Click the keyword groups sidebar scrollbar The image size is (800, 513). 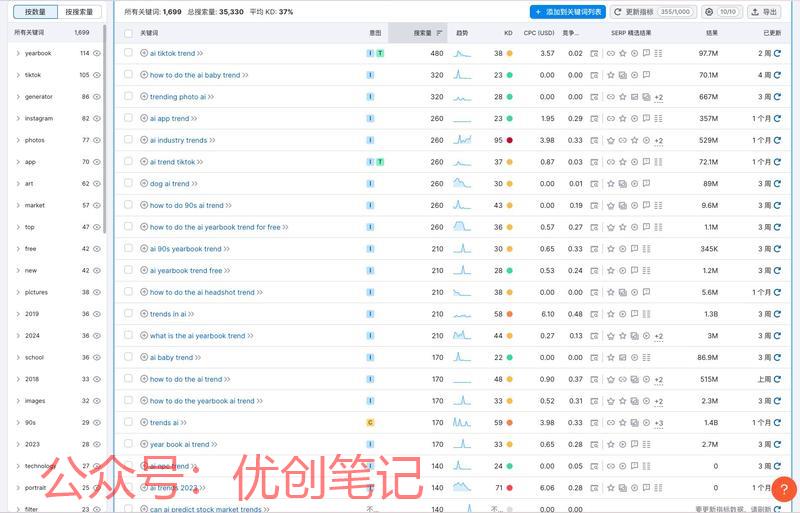[105, 130]
